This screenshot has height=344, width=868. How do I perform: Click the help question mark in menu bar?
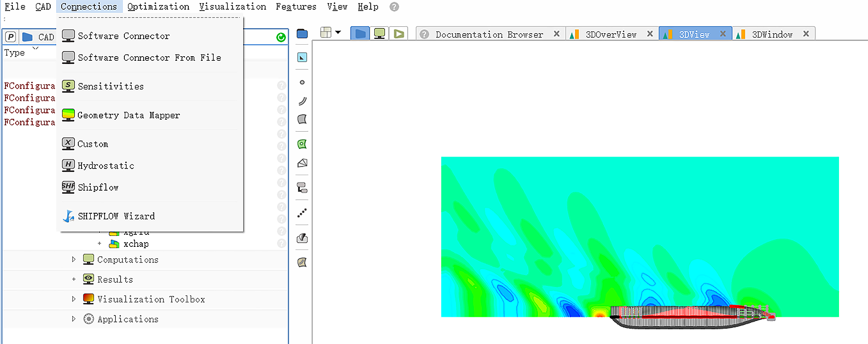tap(394, 7)
